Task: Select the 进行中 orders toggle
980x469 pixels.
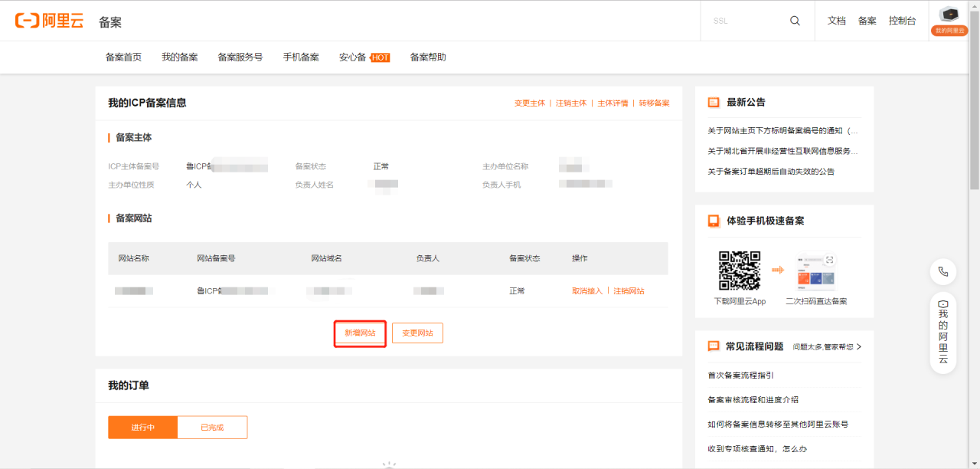Action: tap(142, 427)
